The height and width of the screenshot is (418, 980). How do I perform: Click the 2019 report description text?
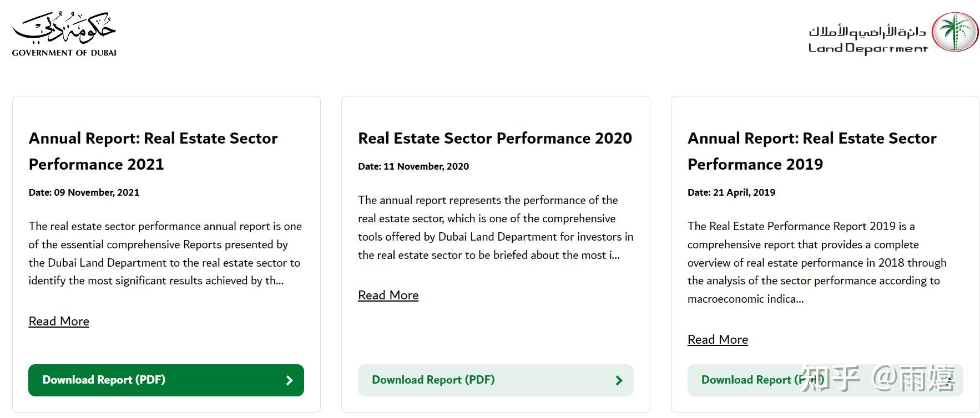(x=816, y=262)
